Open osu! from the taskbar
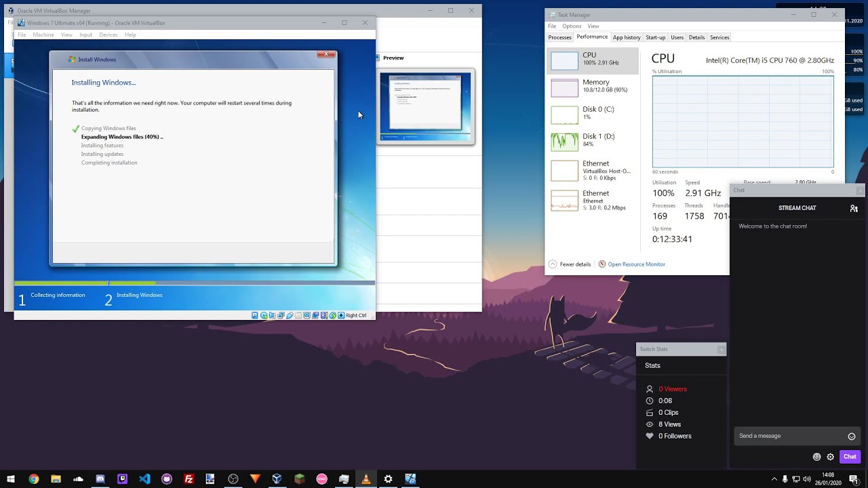Image resolution: width=868 pixels, height=488 pixels. pos(321,479)
